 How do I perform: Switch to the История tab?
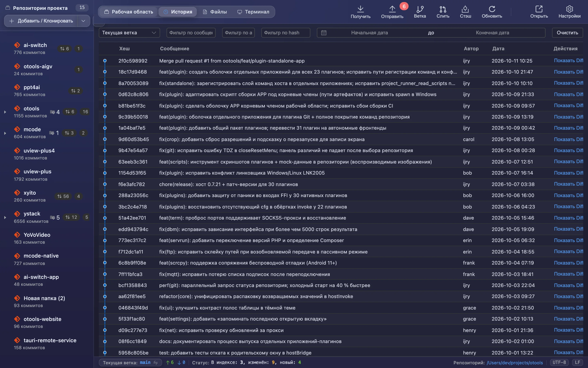(x=178, y=12)
